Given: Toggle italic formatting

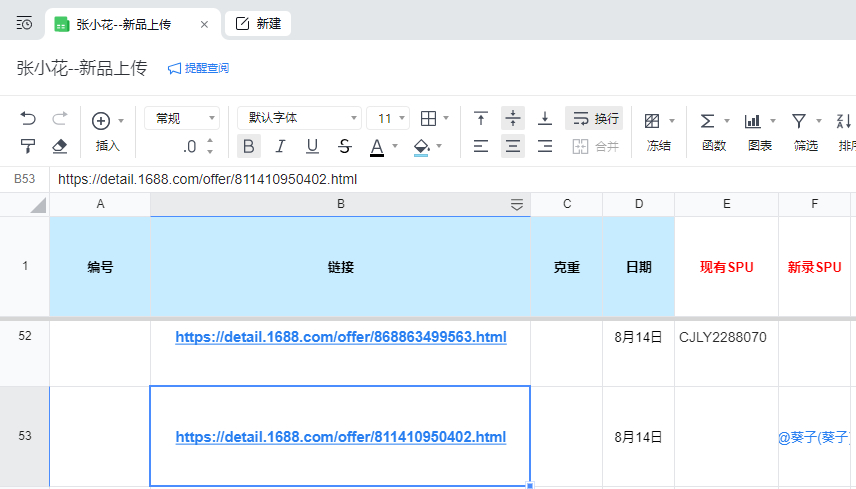Looking at the screenshot, I should point(280,147).
